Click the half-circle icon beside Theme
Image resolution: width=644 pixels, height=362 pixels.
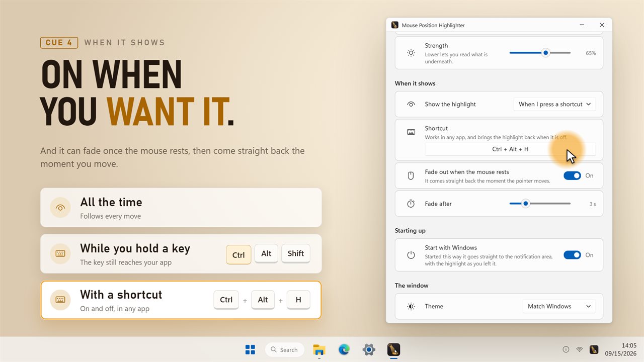411,306
